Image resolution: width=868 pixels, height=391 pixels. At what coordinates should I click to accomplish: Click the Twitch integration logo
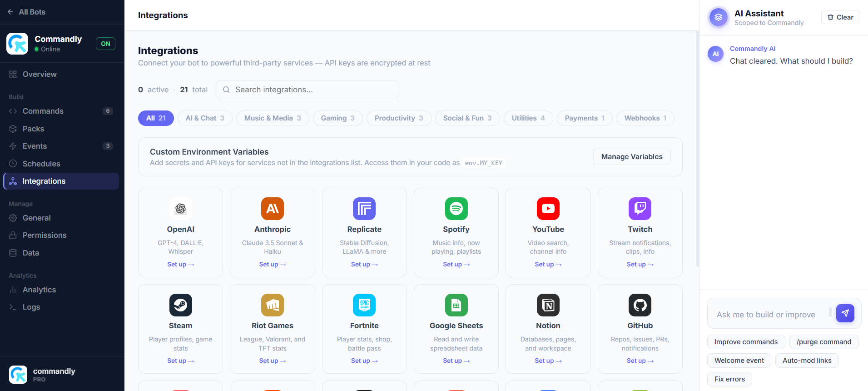(640, 209)
